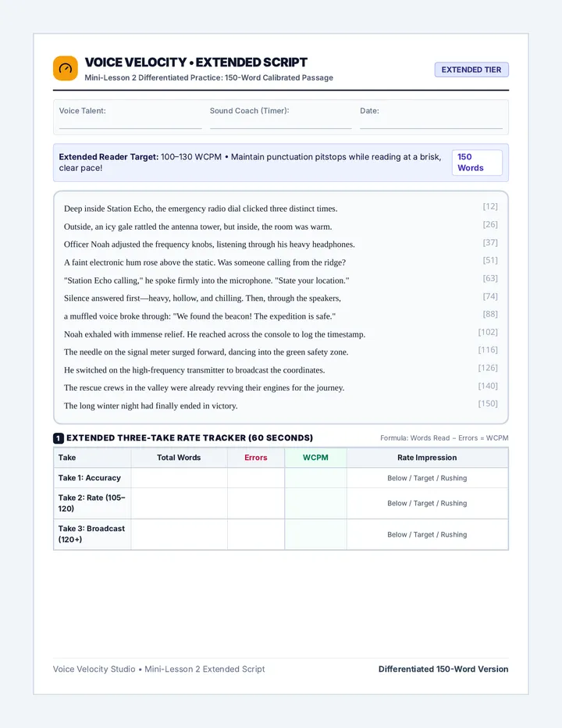Click the Take 1: Accuracy row label
Screen dimensions: 562x728
[89, 478]
